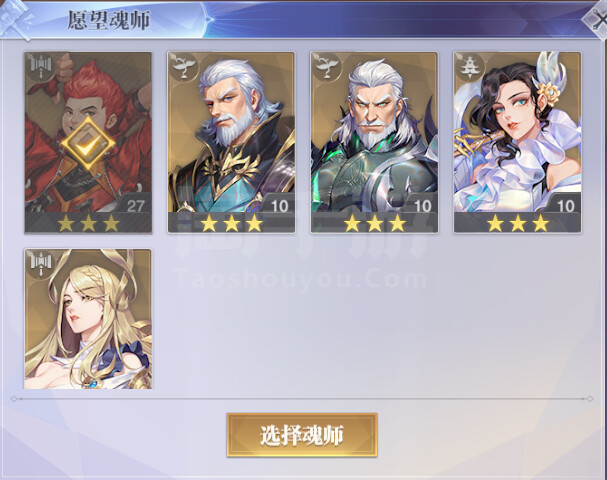Click the wing class icon on blue-robed elder card
The image size is (607, 480).
pyautogui.click(x=184, y=67)
